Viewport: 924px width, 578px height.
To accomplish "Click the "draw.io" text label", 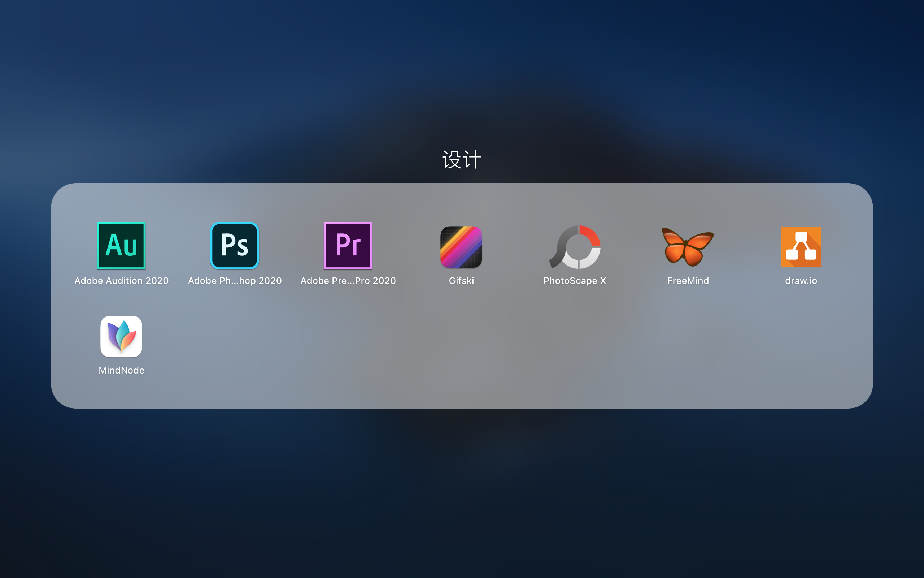I will click(801, 281).
